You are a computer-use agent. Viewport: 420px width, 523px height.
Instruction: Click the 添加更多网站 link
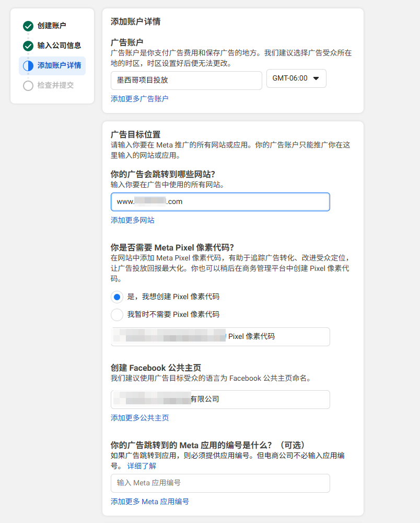click(132, 220)
